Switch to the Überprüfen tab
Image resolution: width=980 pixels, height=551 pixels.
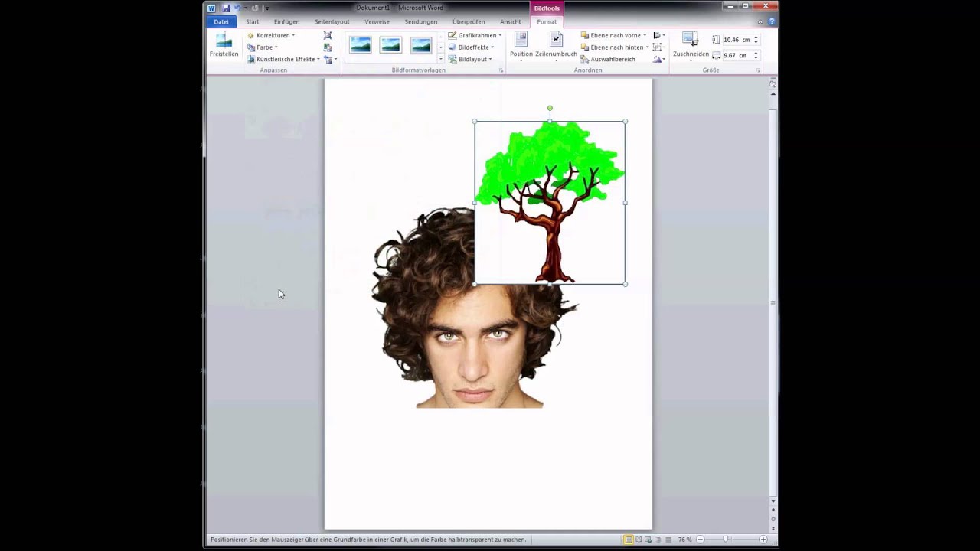tap(469, 21)
